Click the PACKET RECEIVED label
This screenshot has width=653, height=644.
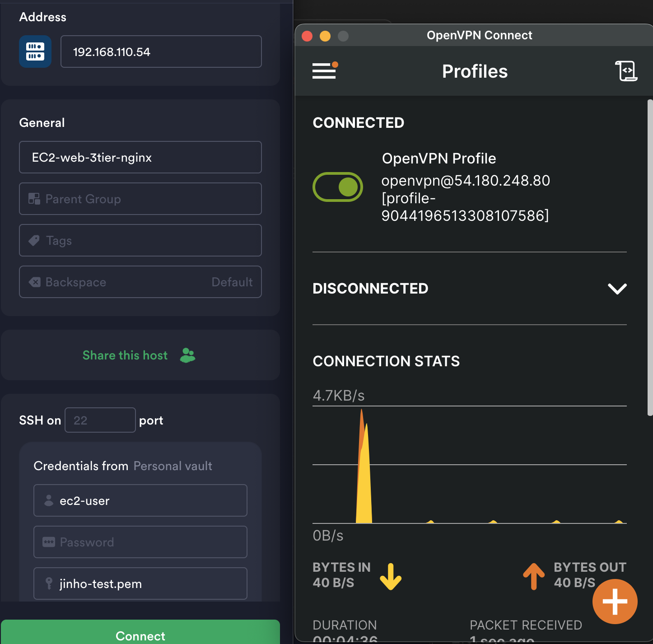coord(526,625)
